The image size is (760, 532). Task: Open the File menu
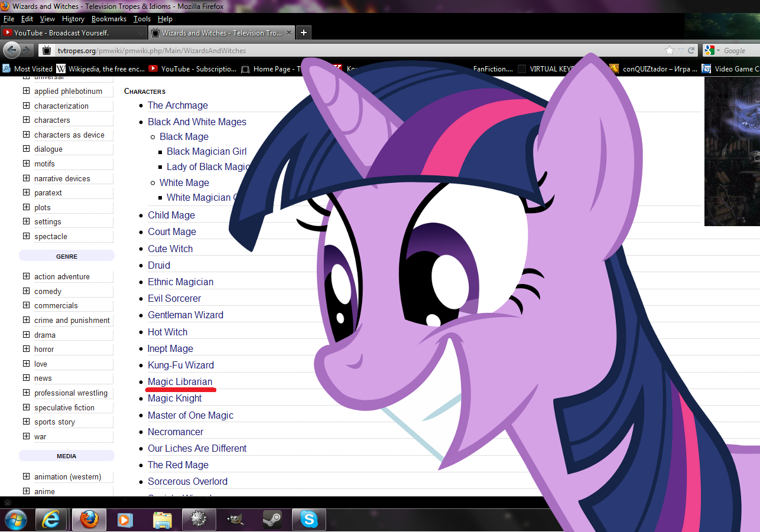coord(9,19)
